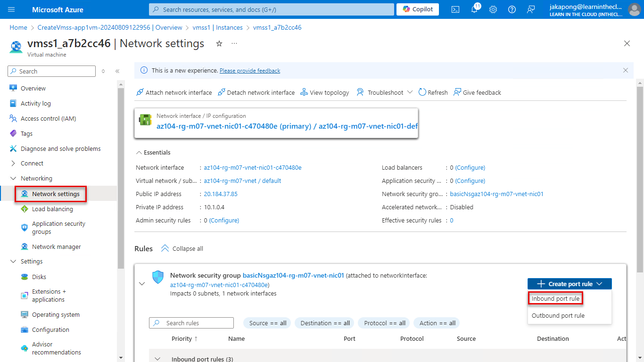
Task: Focus the Search rules field
Action: click(x=191, y=323)
